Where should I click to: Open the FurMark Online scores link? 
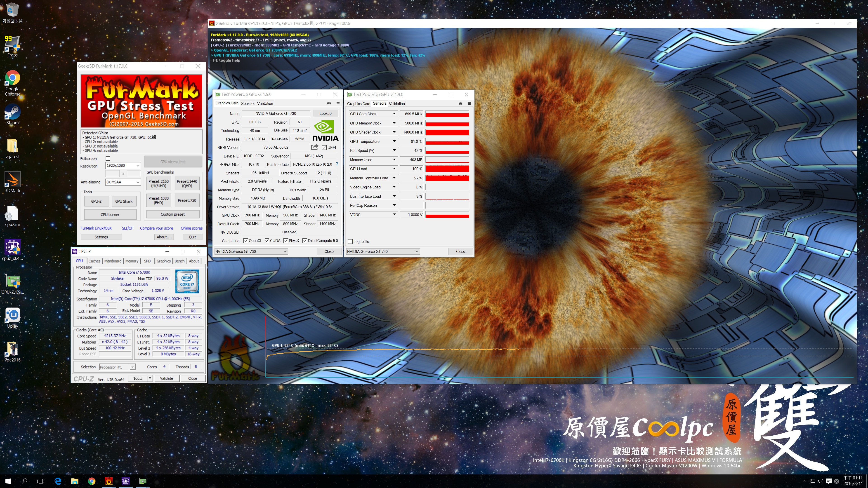point(191,228)
